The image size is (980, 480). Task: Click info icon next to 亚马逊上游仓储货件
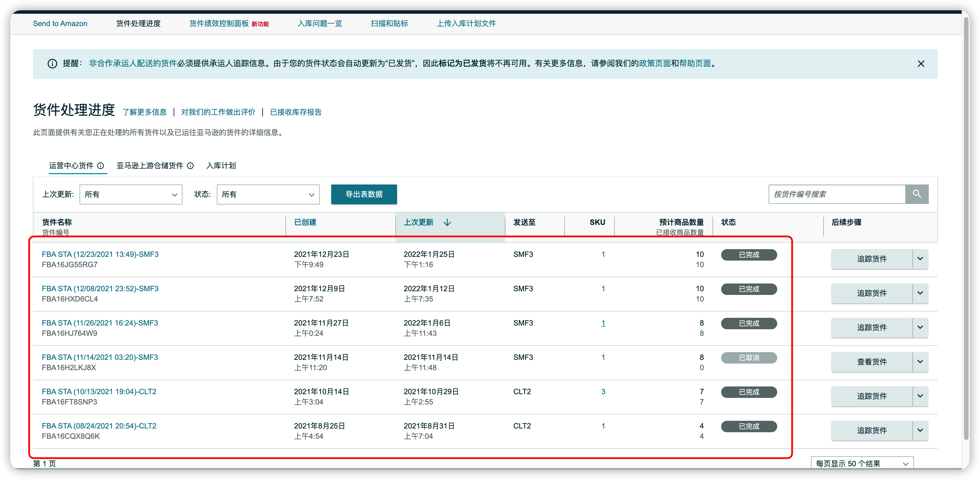click(x=190, y=165)
